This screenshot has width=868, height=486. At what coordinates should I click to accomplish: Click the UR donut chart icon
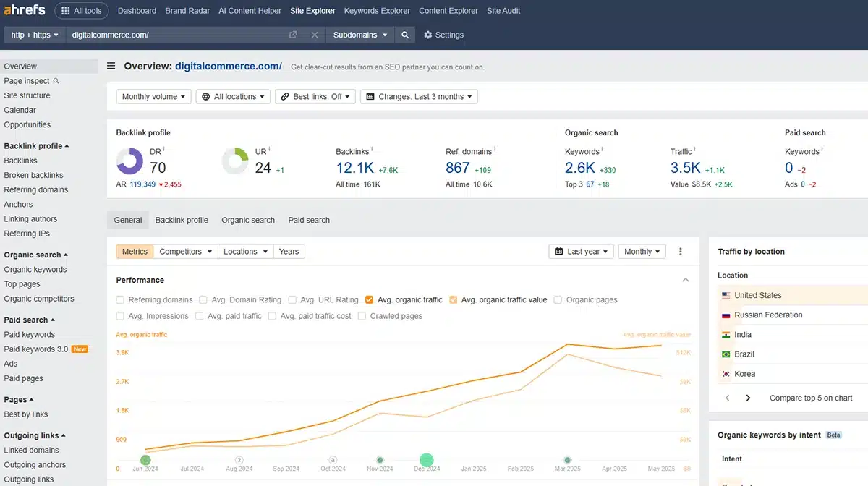coord(236,161)
